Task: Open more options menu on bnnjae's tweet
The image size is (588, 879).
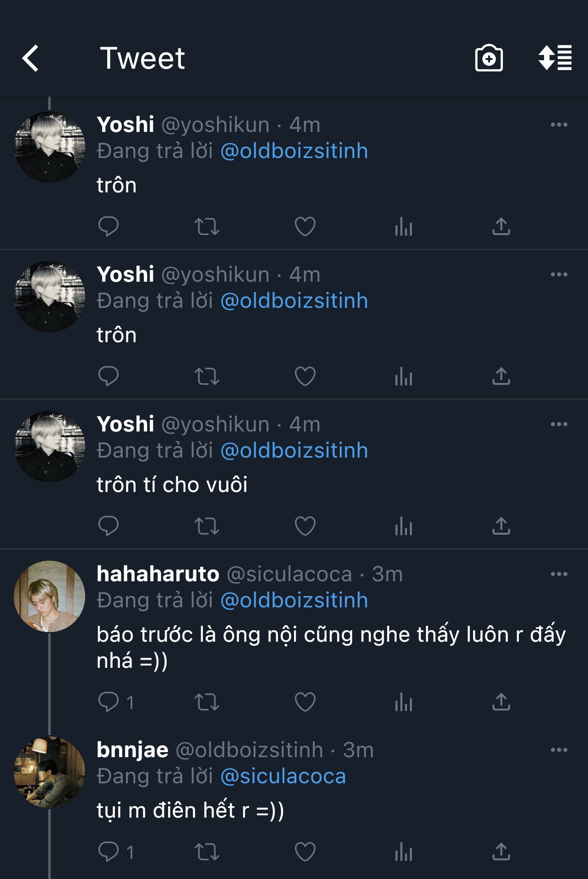Action: click(x=559, y=750)
